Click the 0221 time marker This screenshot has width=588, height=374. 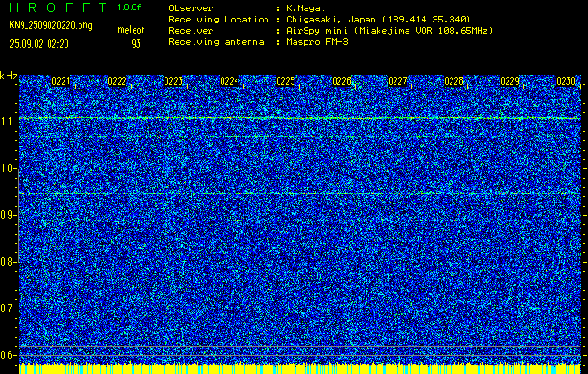(x=61, y=81)
